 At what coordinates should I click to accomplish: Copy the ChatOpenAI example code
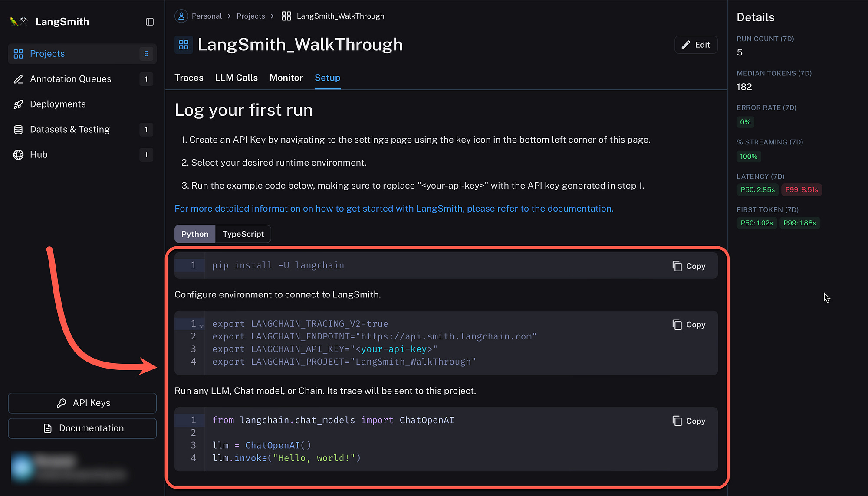click(x=689, y=421)
